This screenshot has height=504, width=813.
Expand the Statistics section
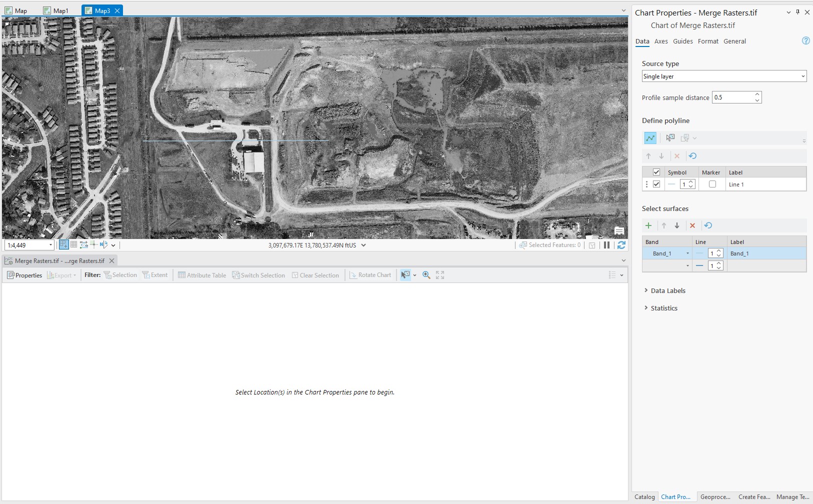coord(664,308)
